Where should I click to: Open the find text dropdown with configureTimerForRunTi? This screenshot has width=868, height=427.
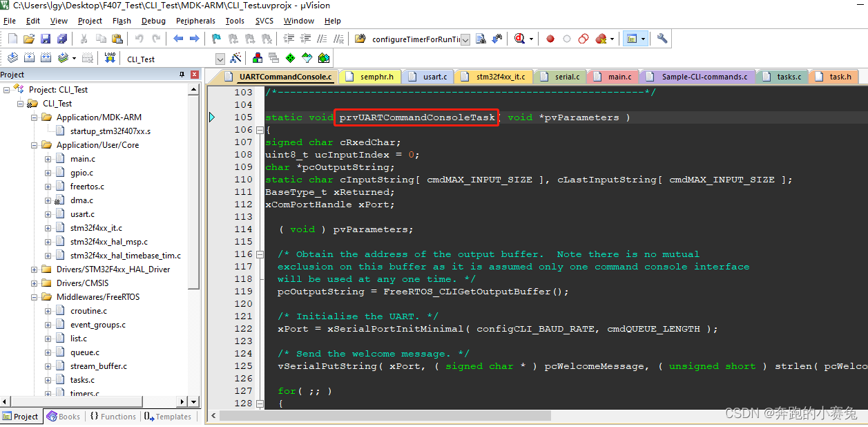coord(465,39)
